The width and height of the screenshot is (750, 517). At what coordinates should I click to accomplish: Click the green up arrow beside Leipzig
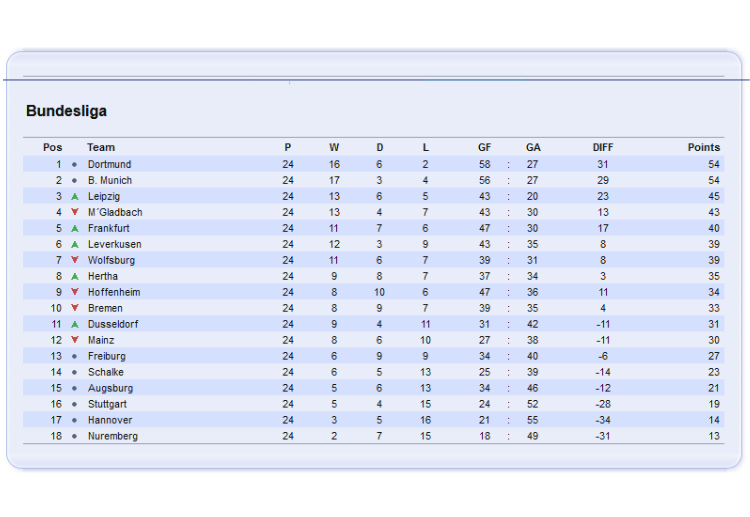point(74,197)
